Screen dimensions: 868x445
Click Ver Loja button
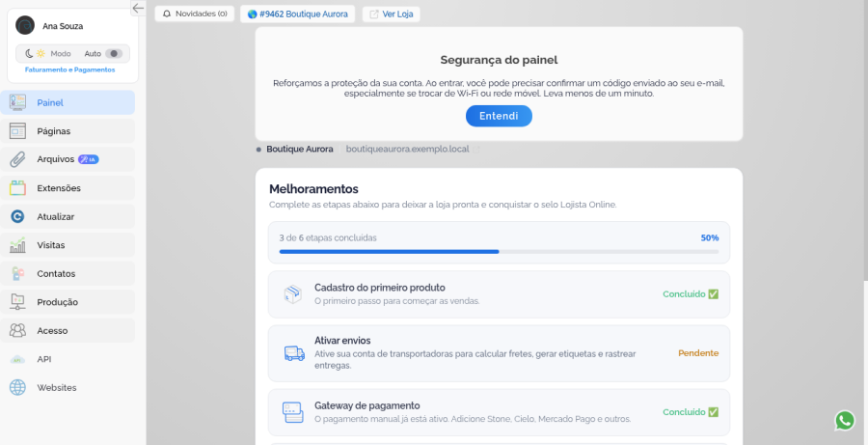pyautogui.click(x=392, y=14)
